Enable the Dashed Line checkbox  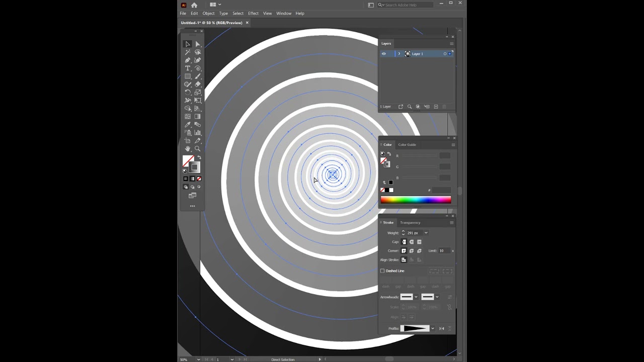pos(382,271)
